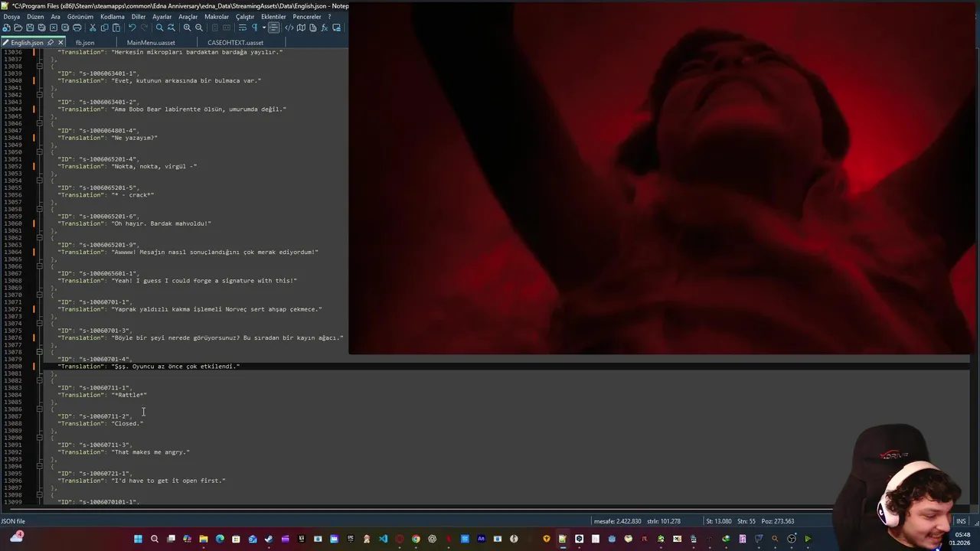Open the Document List panel icon

click(x=312, y=28)
